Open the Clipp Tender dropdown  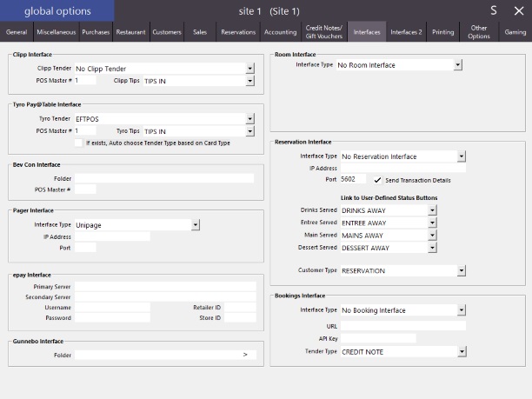click(250, 68)
